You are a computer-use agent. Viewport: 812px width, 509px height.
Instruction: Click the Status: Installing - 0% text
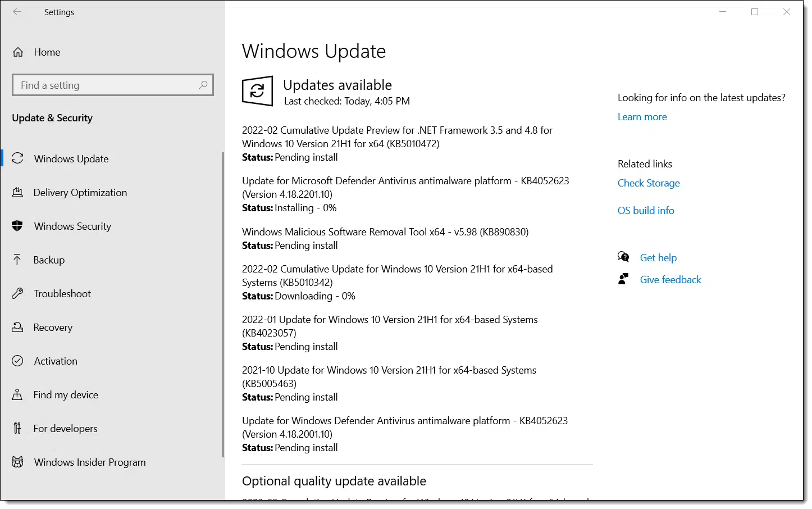click(x=289, y=208)
